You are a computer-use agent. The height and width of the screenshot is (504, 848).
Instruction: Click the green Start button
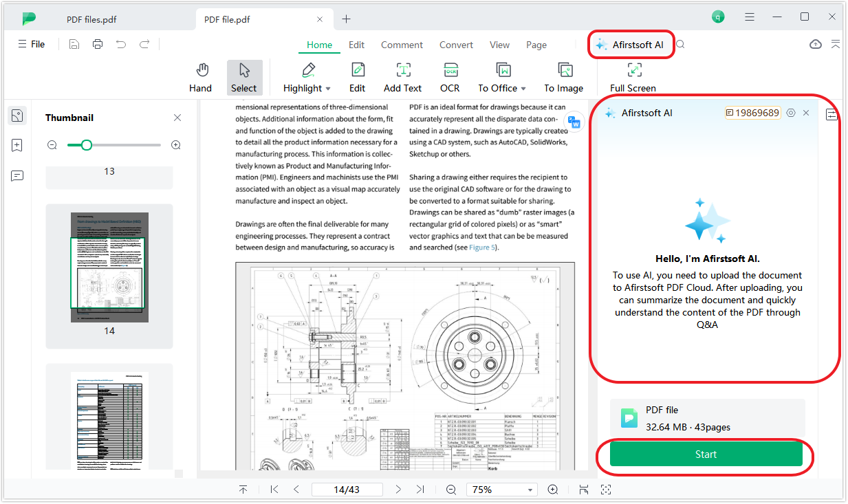(706, 454)
